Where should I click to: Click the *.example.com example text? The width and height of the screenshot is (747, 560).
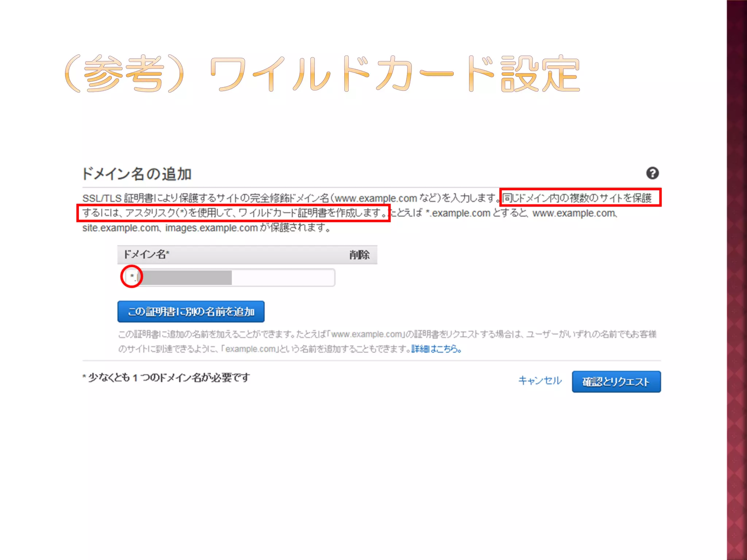[458, 213]
